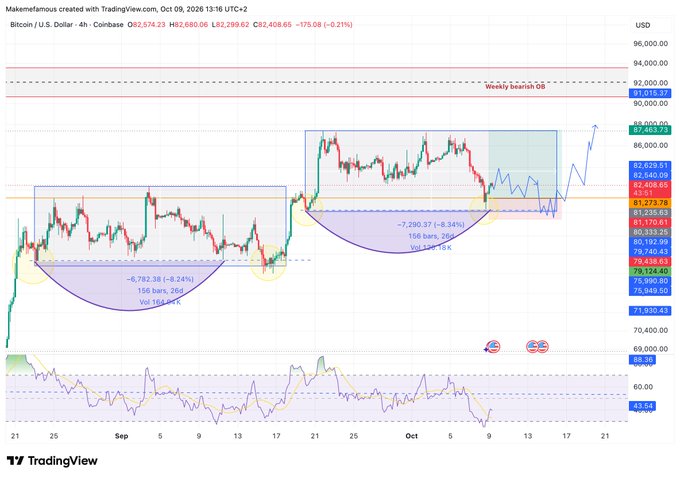The width and height of the screenshot is (680, 478).
Task: Click the close value C82,408.65 in header
Action: pyautogui.click(x=272, y=25)
